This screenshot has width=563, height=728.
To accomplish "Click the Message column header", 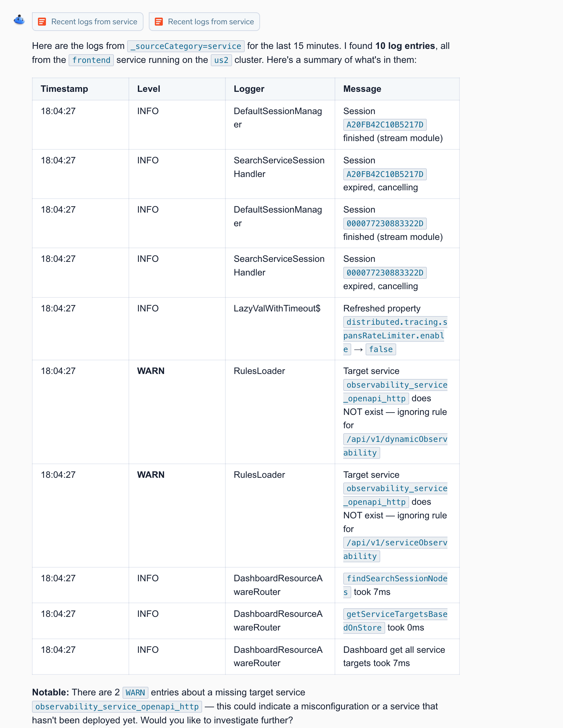I will pos(362,89).
